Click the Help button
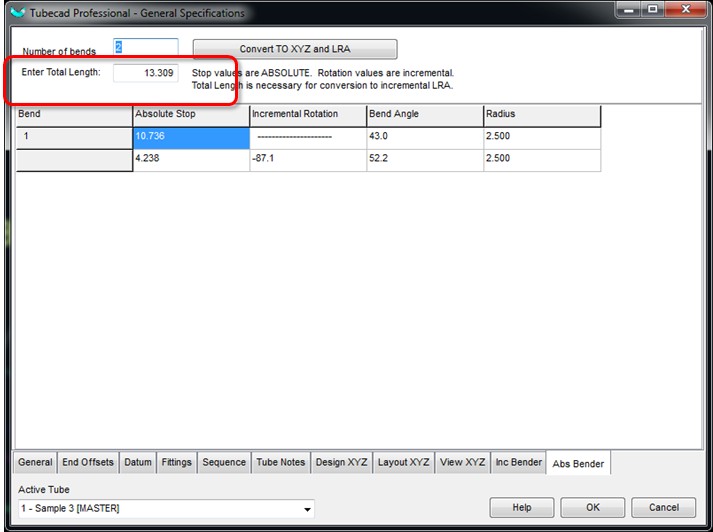 tap(522, 507)
